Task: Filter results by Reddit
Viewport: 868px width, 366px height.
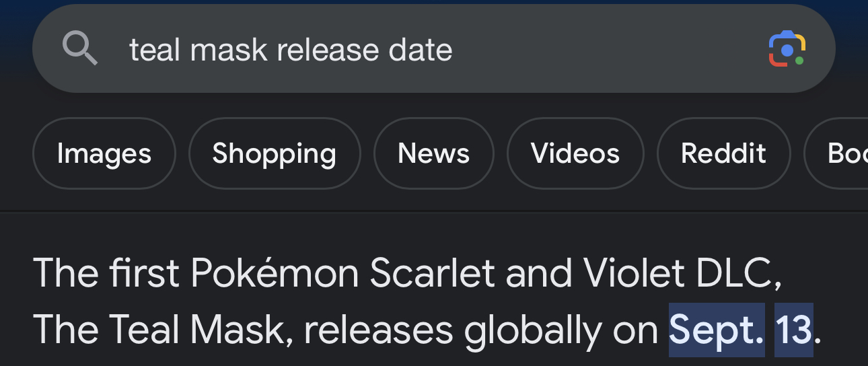Action: 723,153
